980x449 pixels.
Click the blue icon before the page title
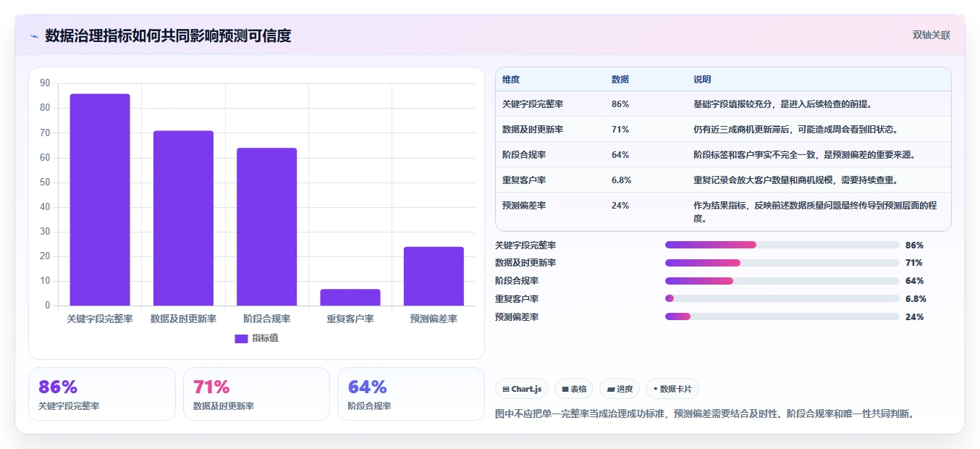[34, 35]
